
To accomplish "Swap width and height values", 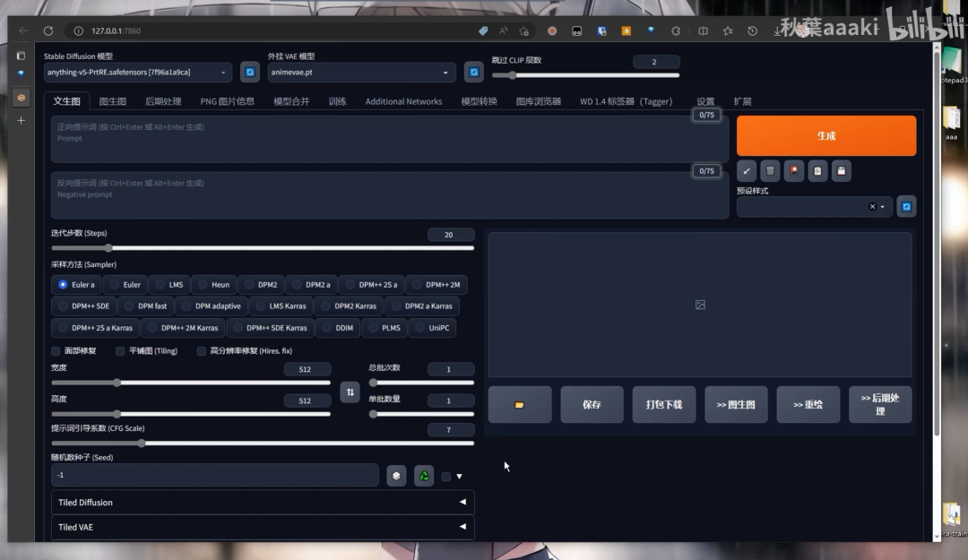I will point(350,392).
